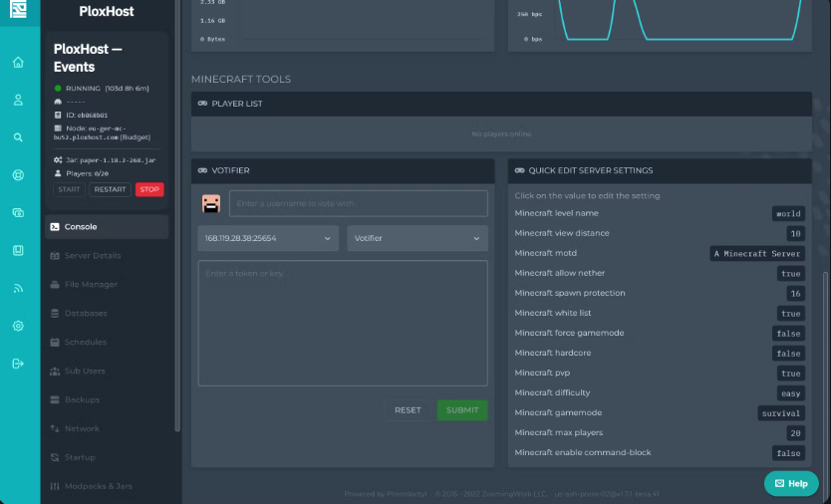Expand the Votifier type dropdown
This screenshot has width=831, height=504.
(x=417, y=238)
